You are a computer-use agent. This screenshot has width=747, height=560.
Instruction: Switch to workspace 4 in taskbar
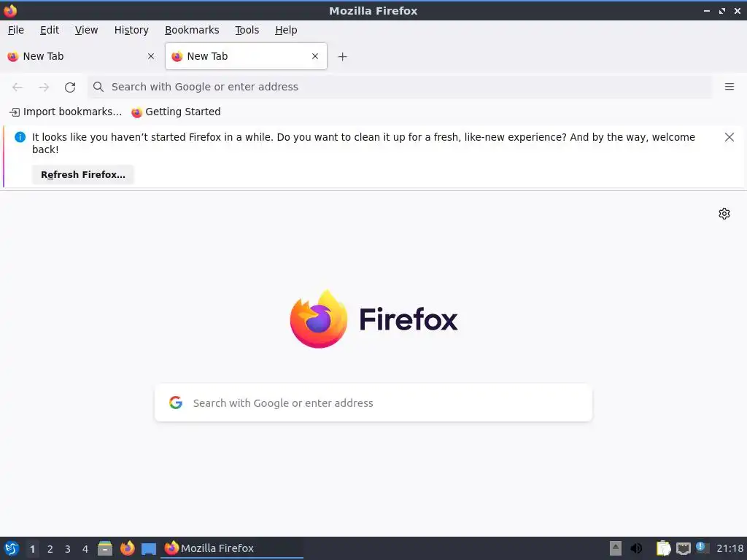pos(85,549)
